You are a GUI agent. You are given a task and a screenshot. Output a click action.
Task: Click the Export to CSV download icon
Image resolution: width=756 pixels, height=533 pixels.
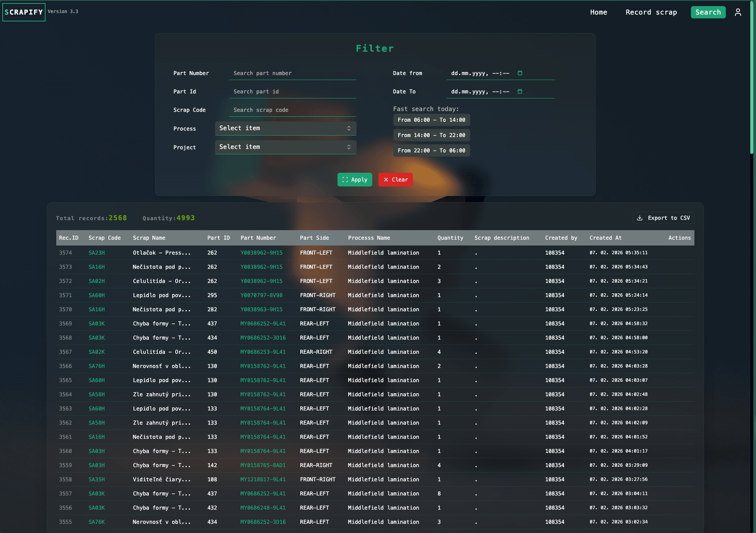click(x=640, y=218)
